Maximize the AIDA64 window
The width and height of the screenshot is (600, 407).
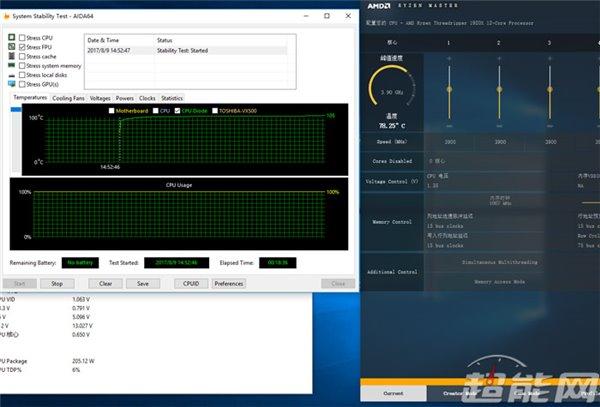coord(327,16)
